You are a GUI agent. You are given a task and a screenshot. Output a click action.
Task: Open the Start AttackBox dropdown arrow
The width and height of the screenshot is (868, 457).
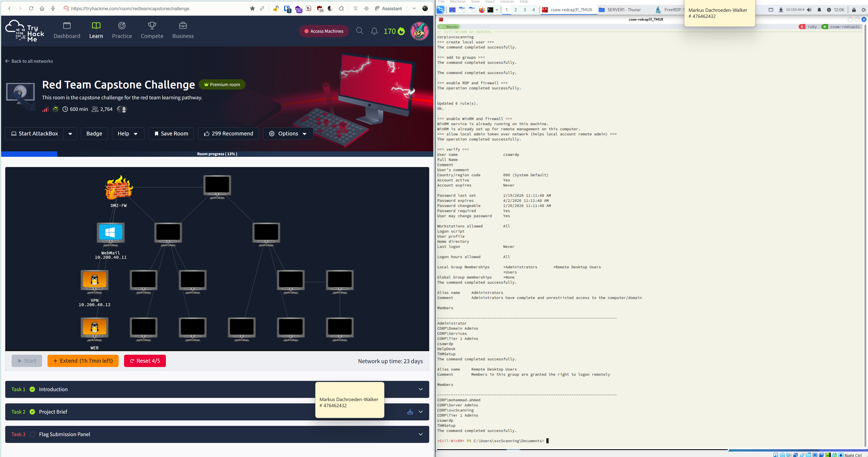pyautogui.click(x=70, y=134)
